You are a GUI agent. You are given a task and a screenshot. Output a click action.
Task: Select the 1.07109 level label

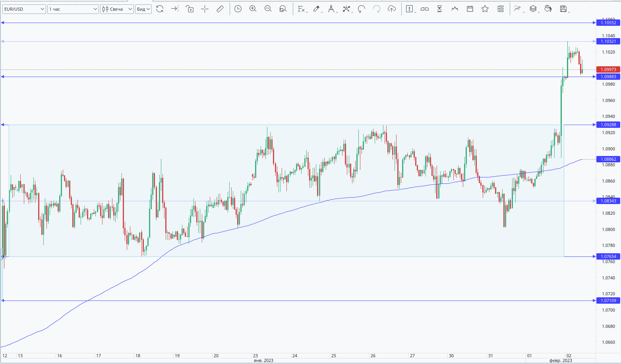coord(608,300)
